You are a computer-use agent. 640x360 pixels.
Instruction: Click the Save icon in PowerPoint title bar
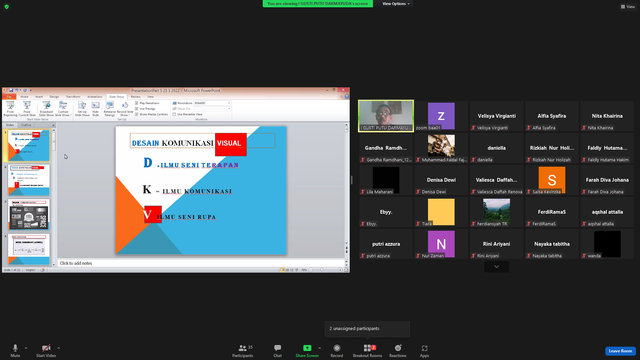(11, 90)
